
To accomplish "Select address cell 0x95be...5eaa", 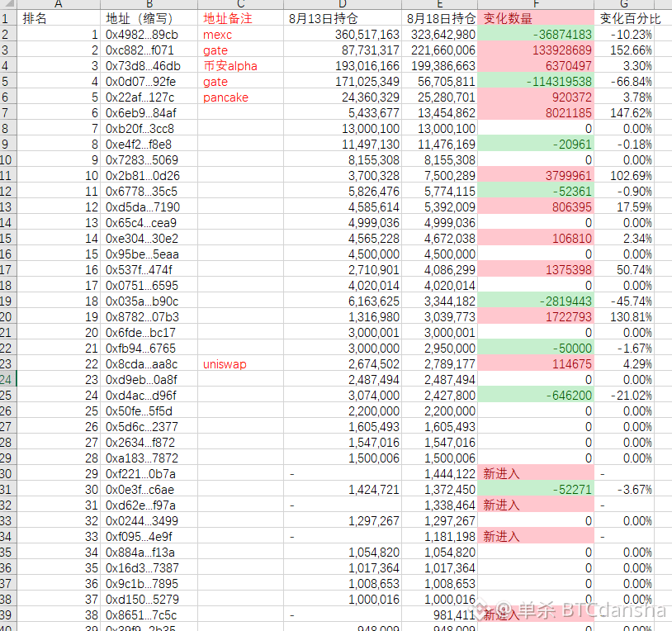I will pos(149,254).
